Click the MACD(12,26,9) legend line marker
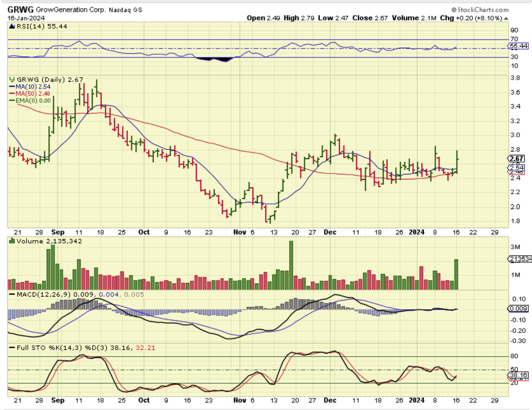Viewport: 532px width, 410px height. (12, 294)
